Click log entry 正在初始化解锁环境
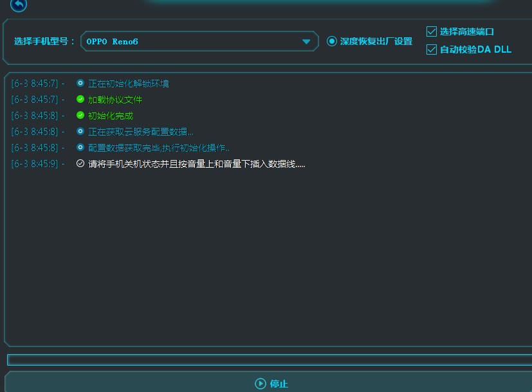532x392 pixels. (129, 84)
